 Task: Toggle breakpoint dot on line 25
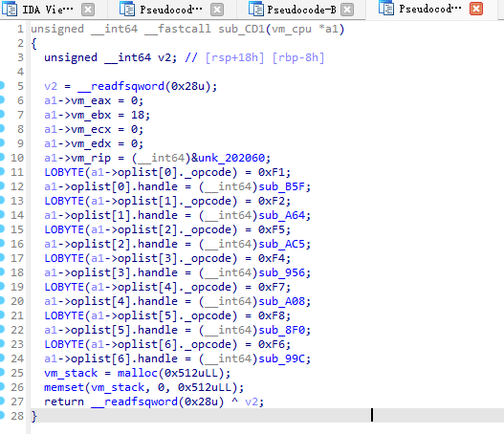coord(2,372)
